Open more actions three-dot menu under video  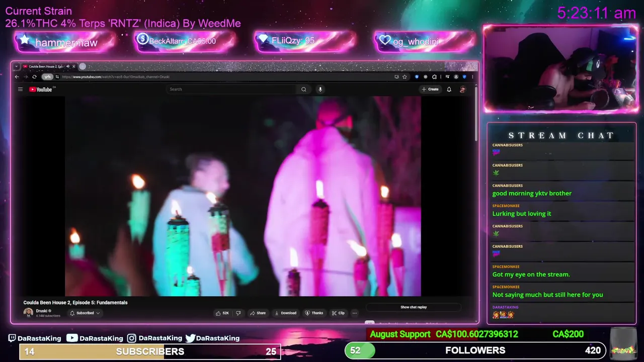tap(355, 313)
